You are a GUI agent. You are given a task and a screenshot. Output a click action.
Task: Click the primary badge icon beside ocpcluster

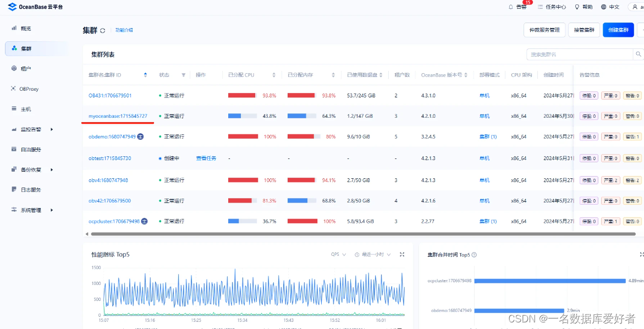(144, 221)
